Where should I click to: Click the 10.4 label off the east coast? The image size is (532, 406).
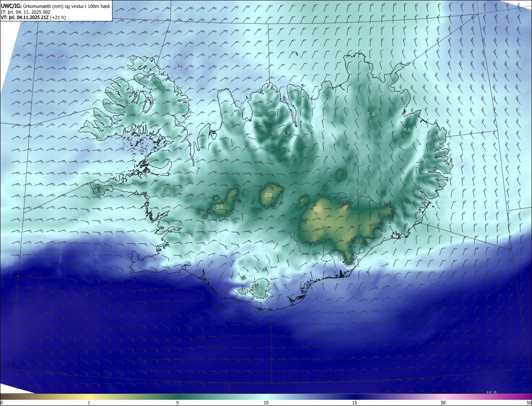pyautogui.click(x=461, y=164)
